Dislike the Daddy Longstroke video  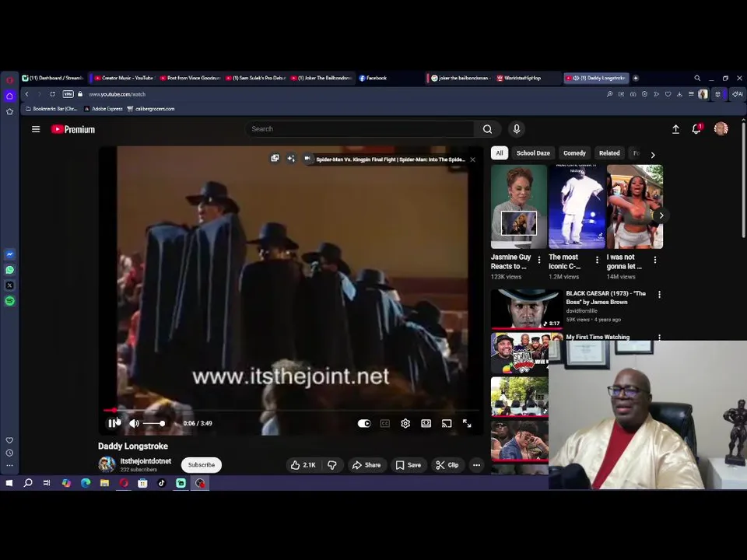pos(332,465)
